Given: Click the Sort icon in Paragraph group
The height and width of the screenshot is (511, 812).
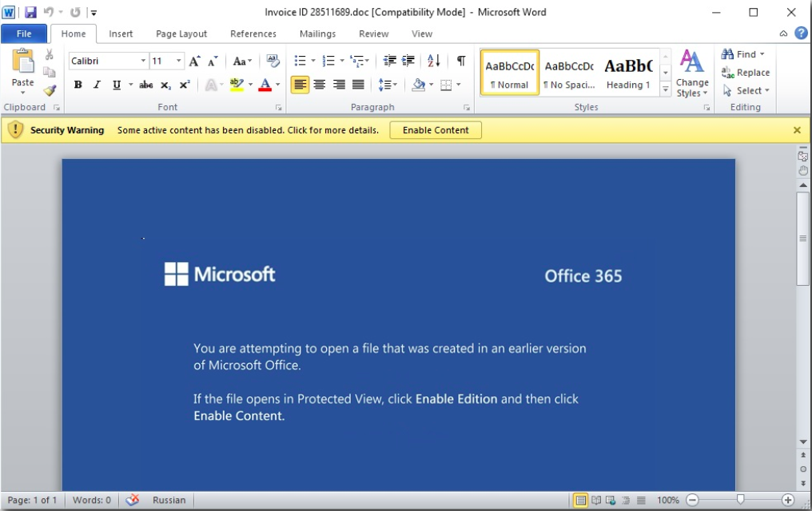Looking at the screenshot, I should (x=434, y=61).
